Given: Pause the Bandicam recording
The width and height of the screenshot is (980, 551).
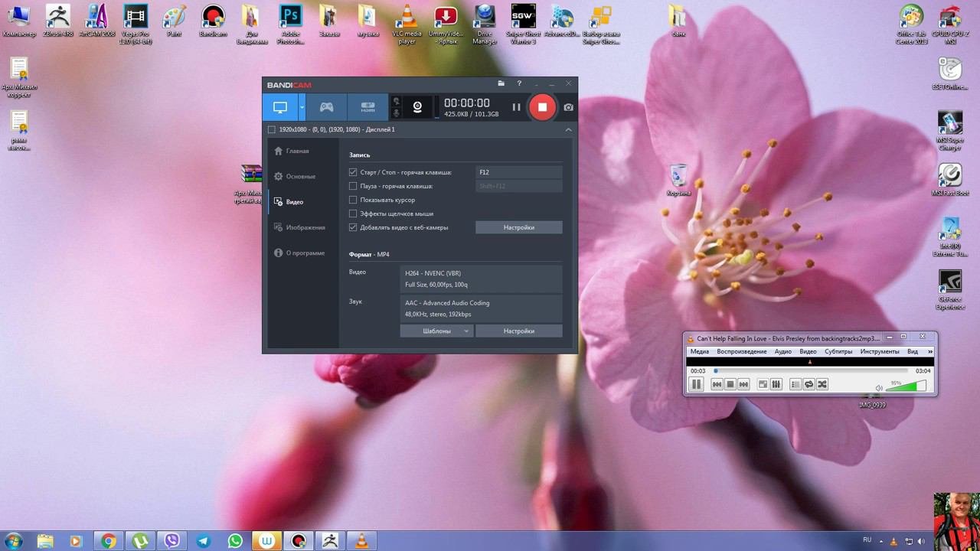Looking at the screenshot, I should click(x=516, y=107).
